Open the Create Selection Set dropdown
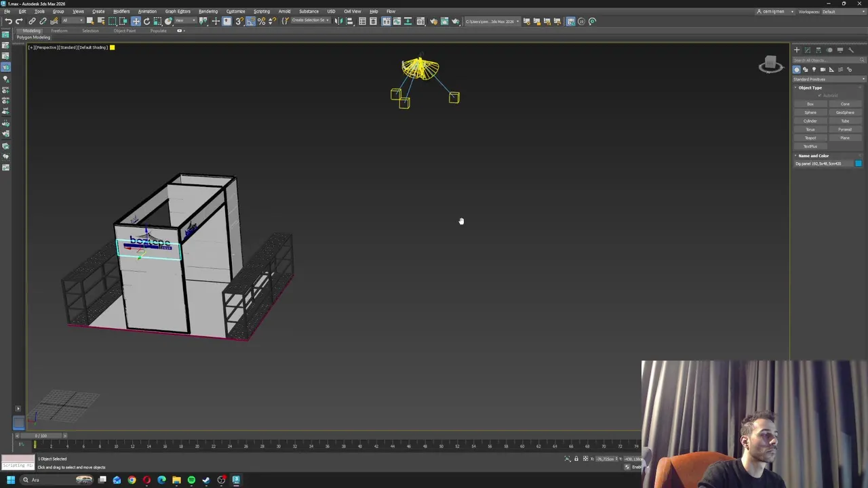This screenshot has height=488, width=868. point(311,21)
